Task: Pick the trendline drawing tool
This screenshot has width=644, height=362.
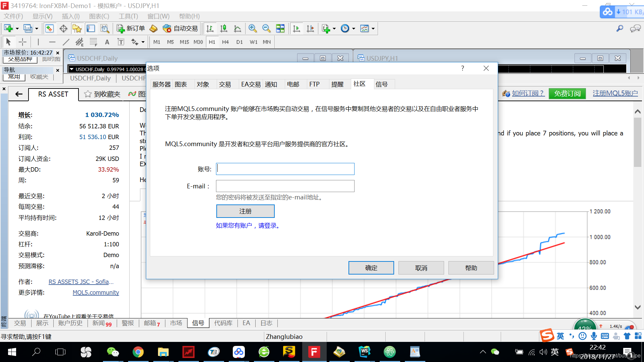Action: [x=66, y=42]
